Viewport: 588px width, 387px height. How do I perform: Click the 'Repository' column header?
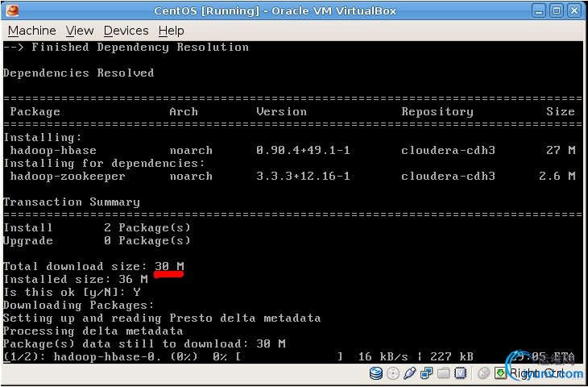tap(437, 112)
